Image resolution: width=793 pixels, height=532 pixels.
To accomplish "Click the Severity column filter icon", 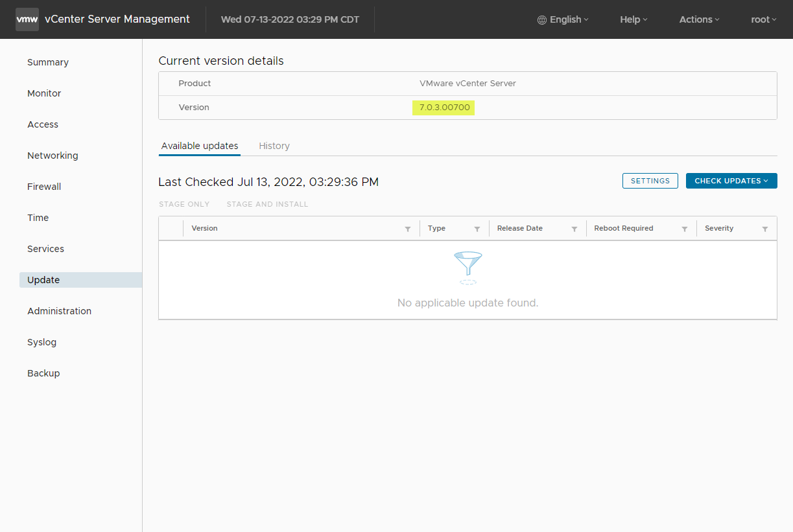I will point(765,229).
